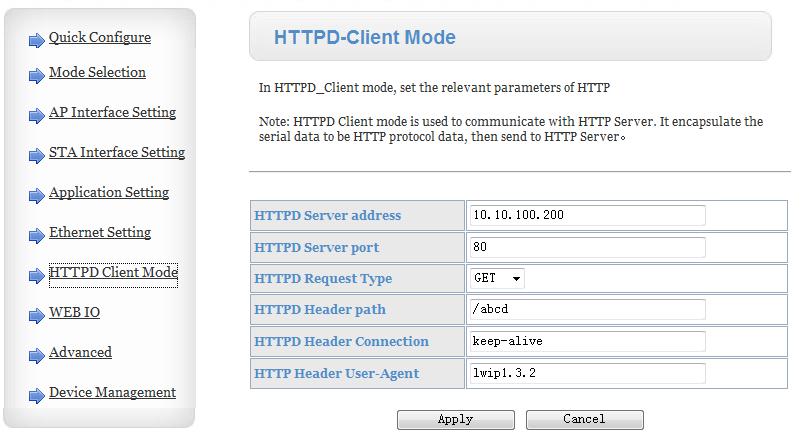
Task: Click the HTTPD Header Connection label
Action: [x=342, y=341]
